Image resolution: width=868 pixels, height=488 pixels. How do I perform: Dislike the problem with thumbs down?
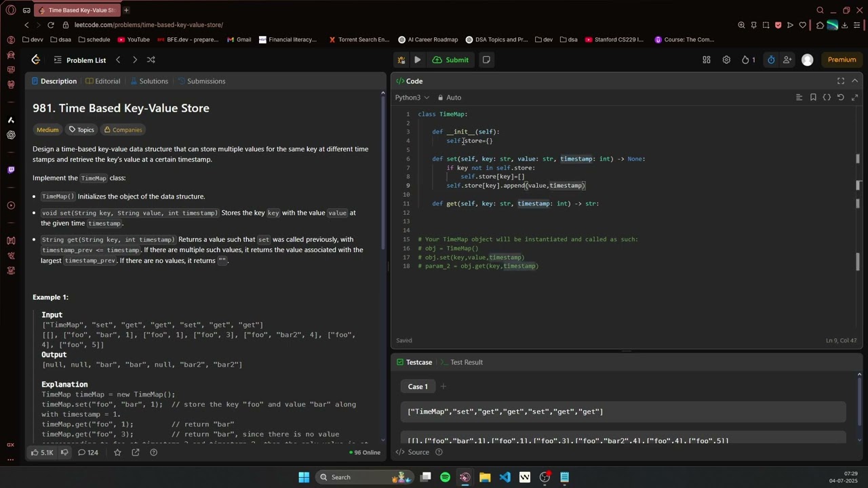[64, 452]
